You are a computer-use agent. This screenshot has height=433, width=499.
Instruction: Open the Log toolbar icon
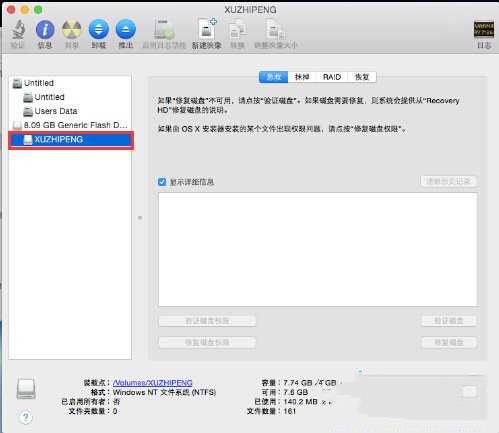[x=484, y=29]
